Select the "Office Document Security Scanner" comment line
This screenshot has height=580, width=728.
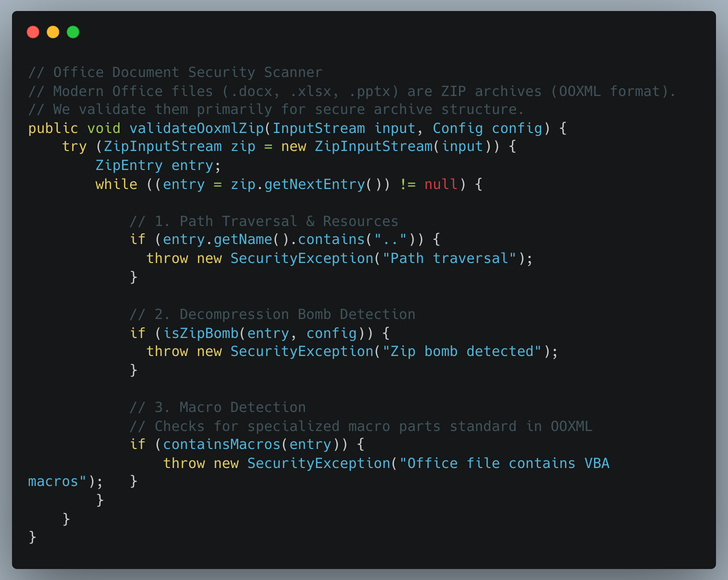tap(175, 72)
